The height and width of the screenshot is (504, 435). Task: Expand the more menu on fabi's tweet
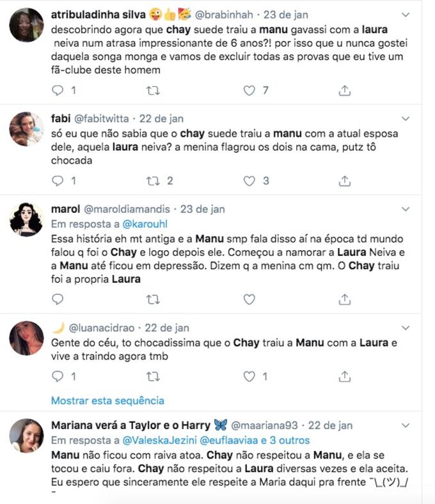406,118
